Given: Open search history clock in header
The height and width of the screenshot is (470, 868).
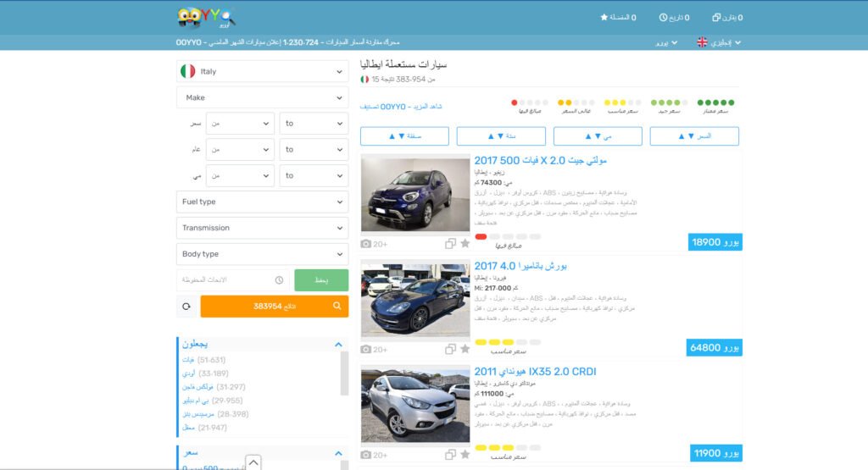Looking at the screenshot, I should [x=658, y=17].
